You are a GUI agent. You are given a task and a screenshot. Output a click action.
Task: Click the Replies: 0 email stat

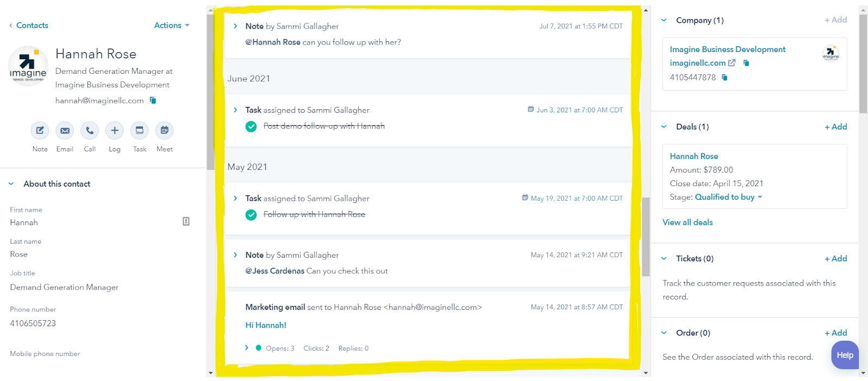(x=353, y=348)
